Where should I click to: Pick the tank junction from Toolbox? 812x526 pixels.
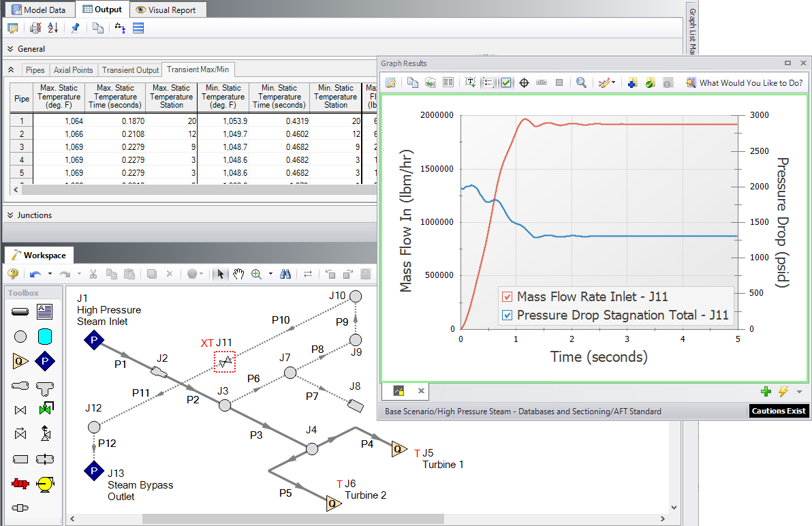point(45,337)
